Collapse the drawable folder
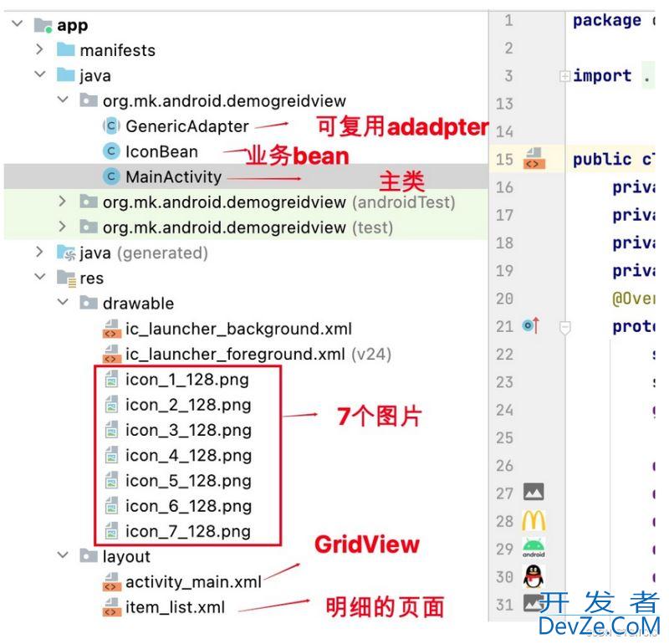Viewport: 669px width, 644px height. 63,302
